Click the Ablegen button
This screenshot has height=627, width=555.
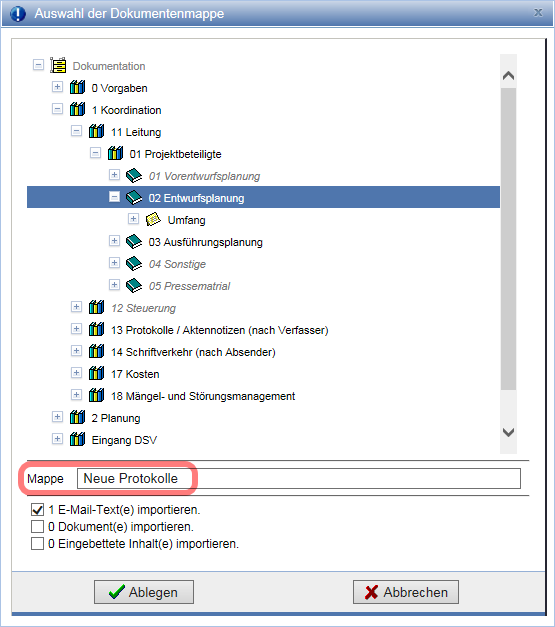click(x=144, y=592)
